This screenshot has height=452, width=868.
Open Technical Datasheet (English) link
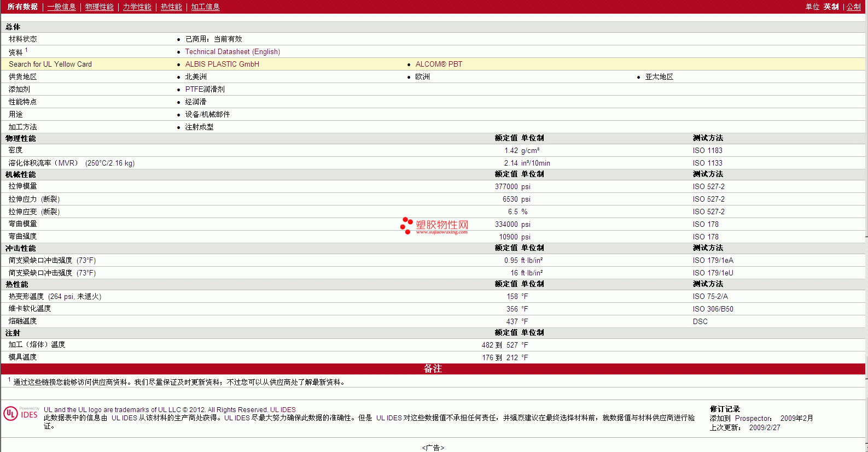click(x=232, y=51)
